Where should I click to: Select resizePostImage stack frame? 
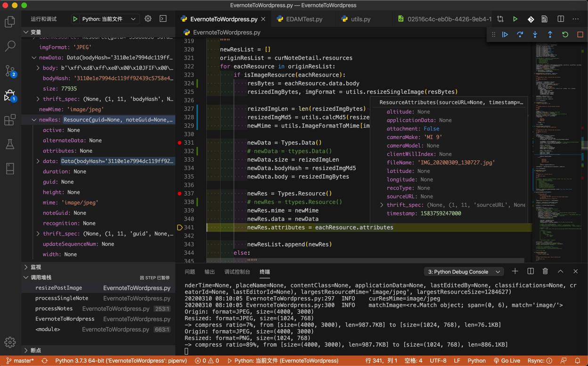click(98, 288)
